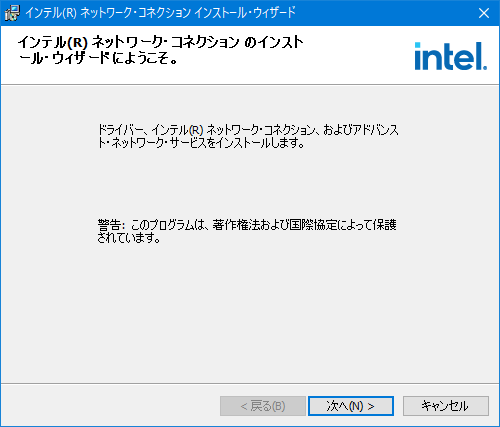Go back using the < 戻る(B) button
The image size is (500, 427).
click(x=263, y=406)
